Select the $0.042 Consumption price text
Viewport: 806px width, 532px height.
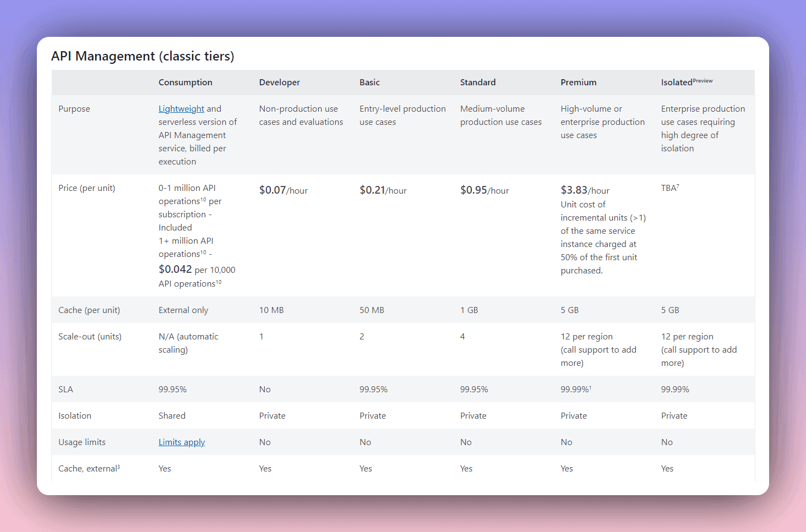click(x=175, y=270)
